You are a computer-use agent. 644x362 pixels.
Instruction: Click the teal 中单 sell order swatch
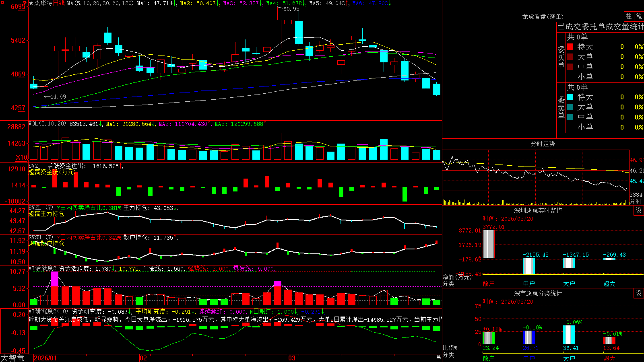[x=570, y=117]
